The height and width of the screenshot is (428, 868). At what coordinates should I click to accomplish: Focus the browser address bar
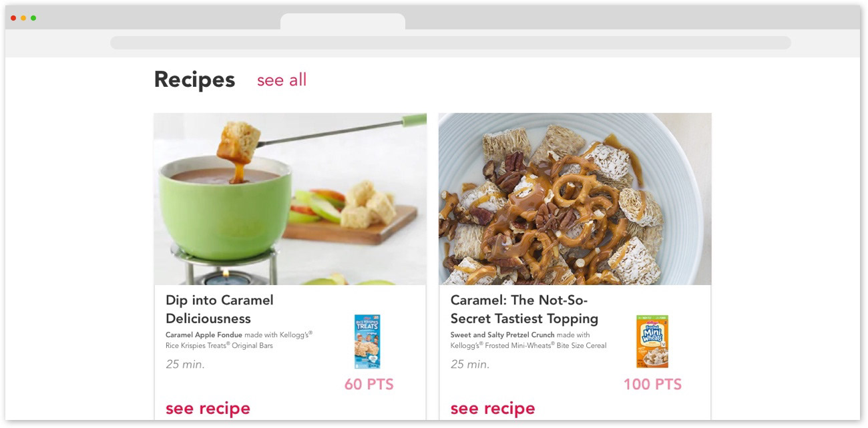(x=451, y=43)
